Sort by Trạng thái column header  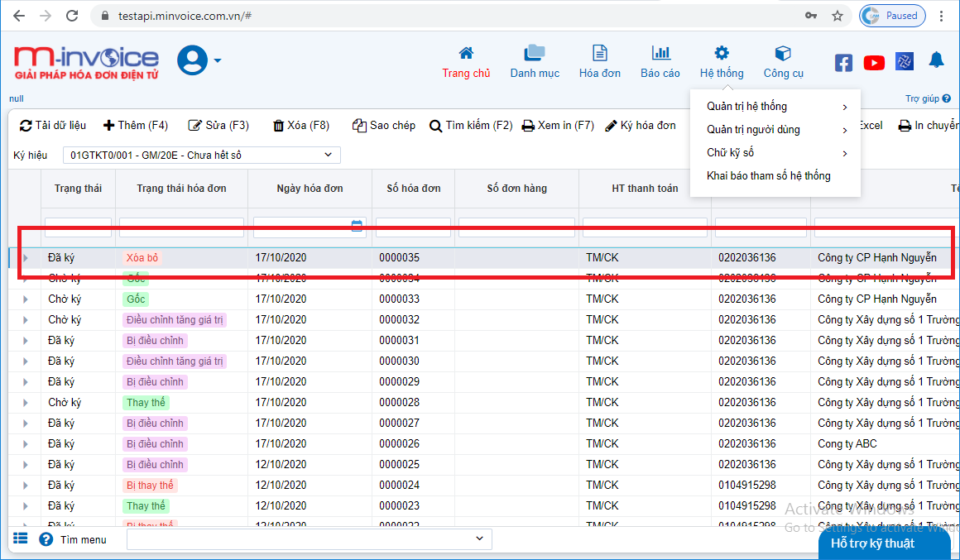click(x=78, y=189)
